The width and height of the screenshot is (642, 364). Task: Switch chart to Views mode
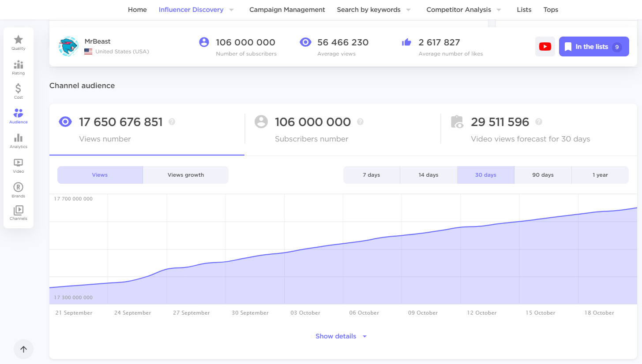100,175
